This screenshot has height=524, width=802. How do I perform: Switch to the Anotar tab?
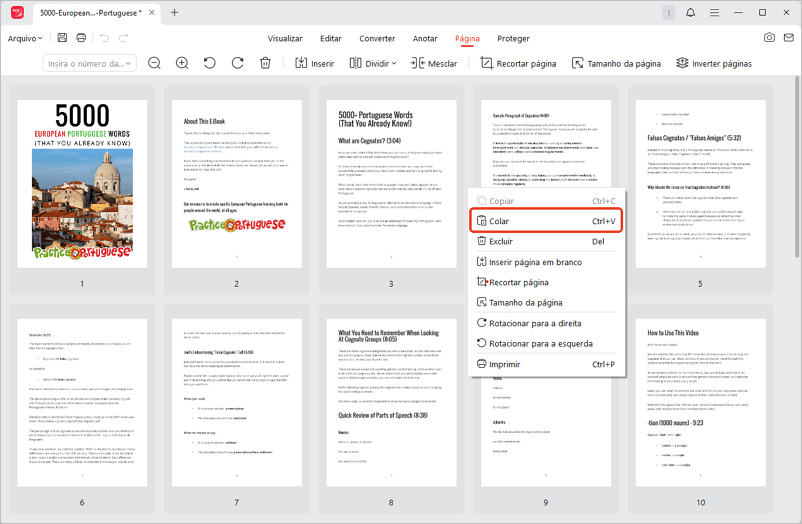click(425, 38)
